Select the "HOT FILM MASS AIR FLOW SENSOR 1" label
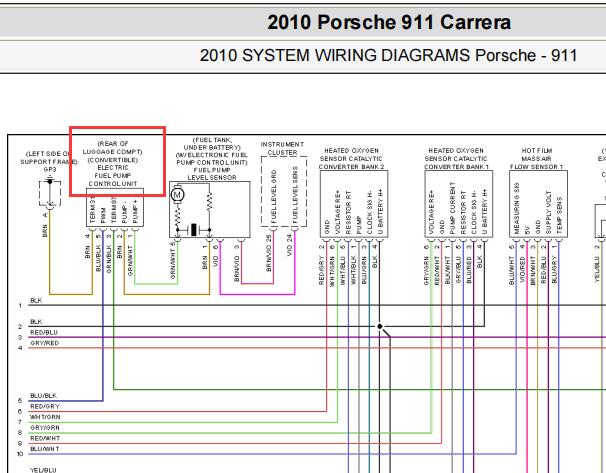This screenshot has width=606, height=473. pyautogui.click(x=536, y=158)
